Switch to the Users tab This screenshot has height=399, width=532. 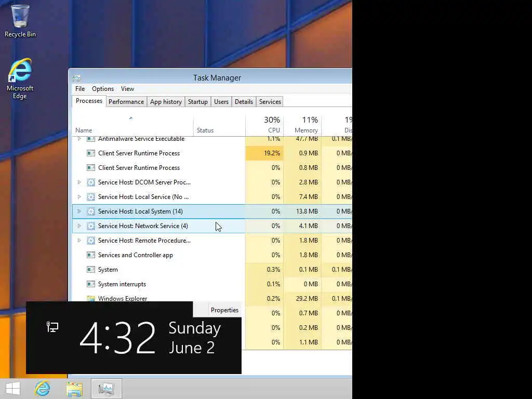(x=221, y=102)
